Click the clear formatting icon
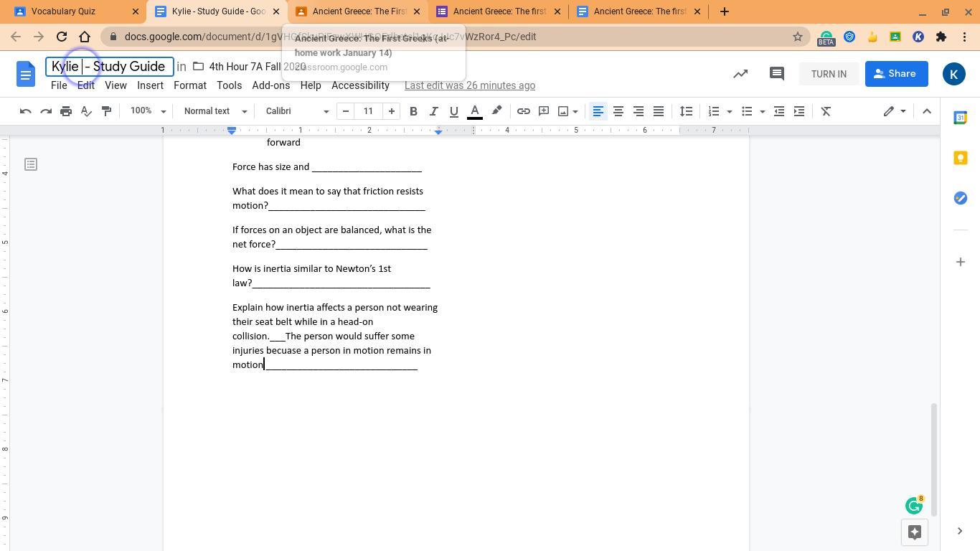The height and width of the screenshot is (551, 980). (826, 111)
